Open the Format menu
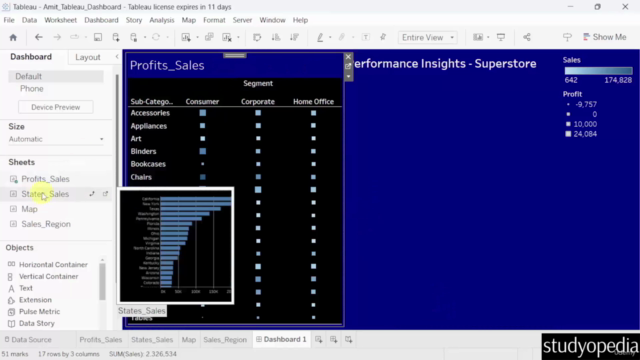640x360 pixels. click(214, 20)
